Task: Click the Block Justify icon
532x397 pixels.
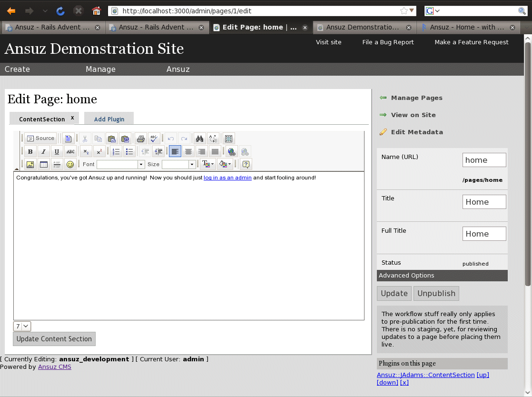Action: point(215,151)
